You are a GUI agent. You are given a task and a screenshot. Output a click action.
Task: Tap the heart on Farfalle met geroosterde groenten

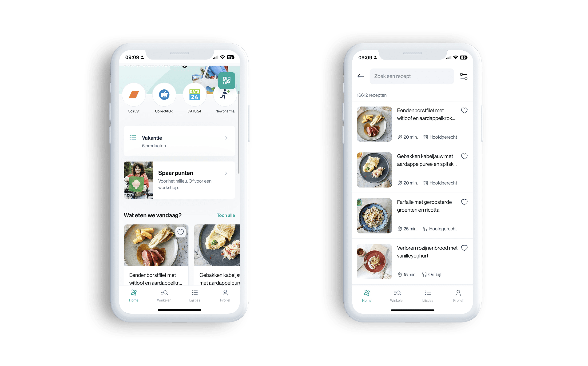pyautogui.click(x=463, y=202)
